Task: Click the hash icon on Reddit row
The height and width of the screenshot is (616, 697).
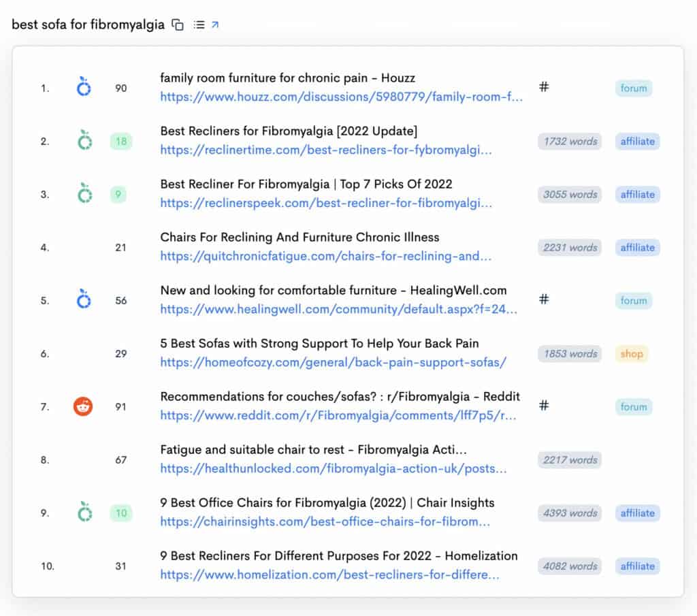Action: click(x=544, y=405)
